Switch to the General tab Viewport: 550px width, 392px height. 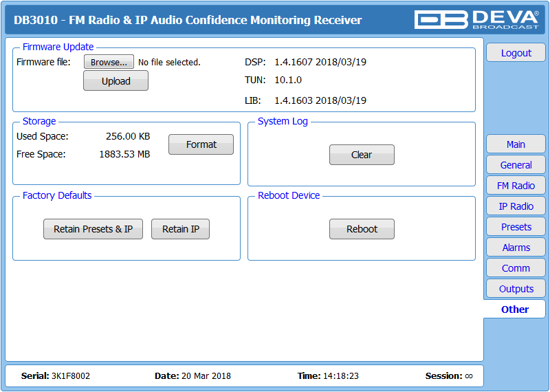click(x=516, y=165)
